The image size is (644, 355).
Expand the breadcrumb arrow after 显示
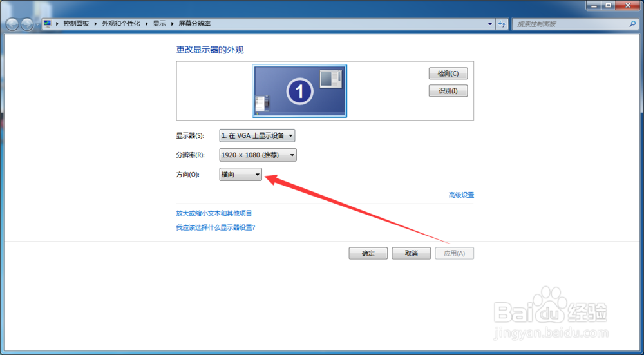coord(172,24)
